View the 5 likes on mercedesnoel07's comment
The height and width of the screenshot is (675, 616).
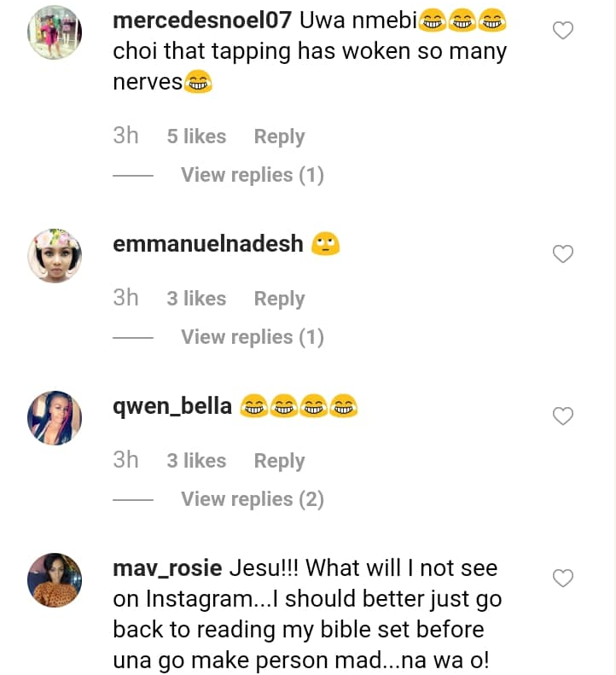[196, 137]
